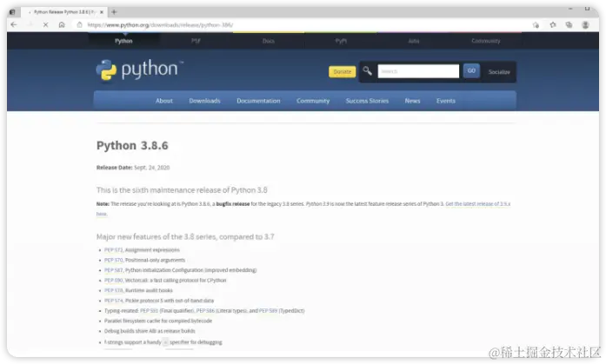
Task: Click 'This is the sixth maintenance release' text
Action: [182, 190]
